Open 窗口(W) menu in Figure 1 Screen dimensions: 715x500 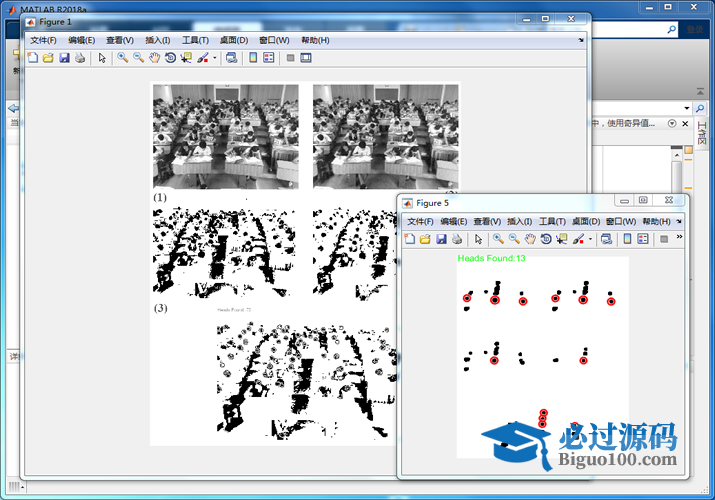274,40
